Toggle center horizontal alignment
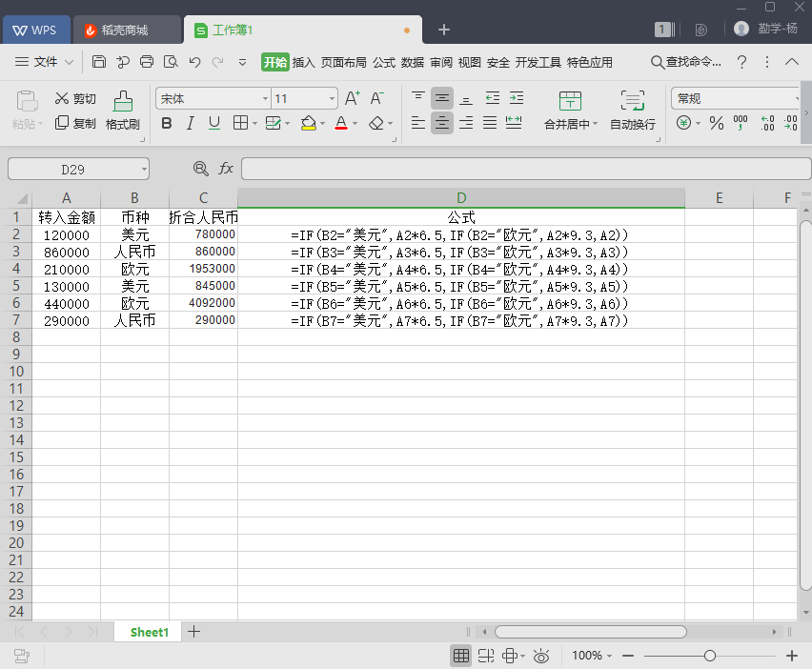Screen dimensions: 812x669 441,123
